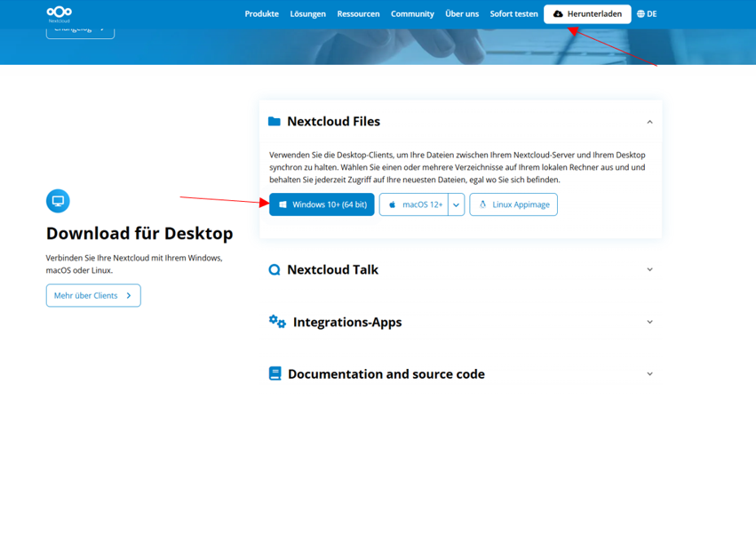Click the Integrations-Apps heading
Screen dimensions: 756x537
tap(347, 322)
